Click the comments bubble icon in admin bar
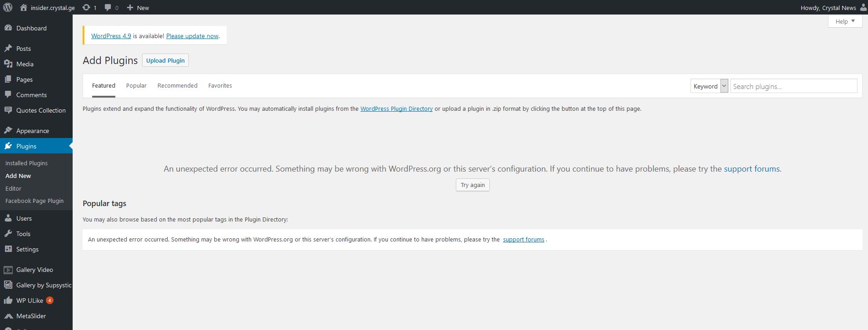Screen dimensions: 868x330 tap(108, 7)
